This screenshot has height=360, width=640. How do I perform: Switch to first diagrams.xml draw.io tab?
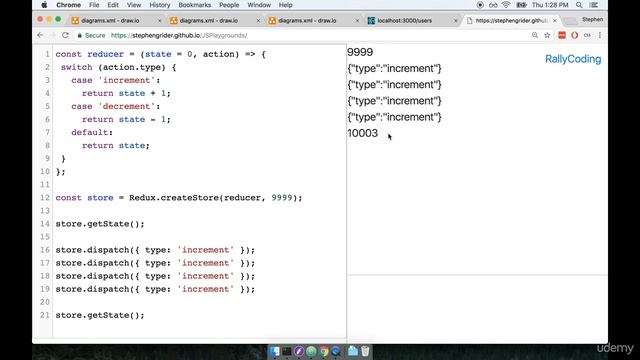pyautogui.click(x=110, y=20)
